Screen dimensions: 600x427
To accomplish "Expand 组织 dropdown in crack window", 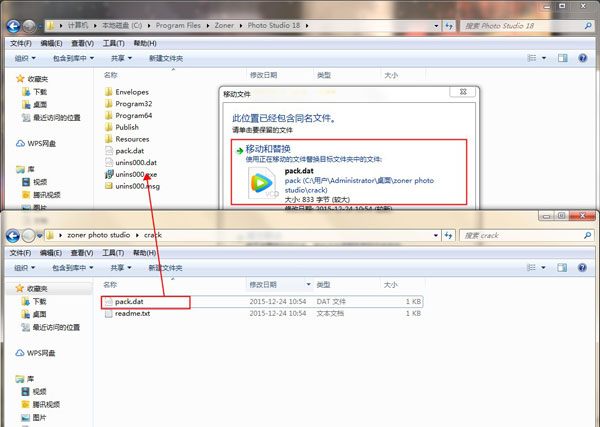I will (24, 267).
